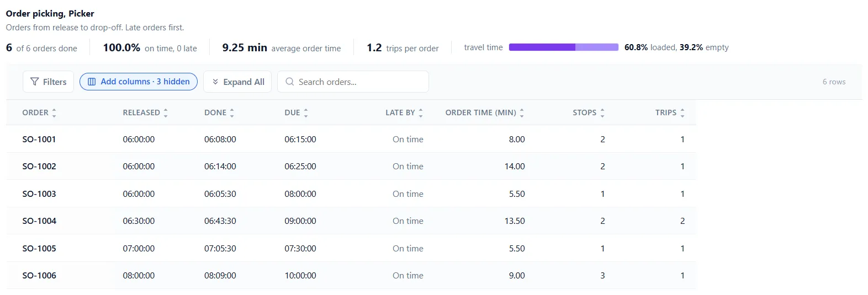868x295 pixels.
Task: Sort by ORDER column arrows
Action: pyautogui.click(x=54, y=112)
